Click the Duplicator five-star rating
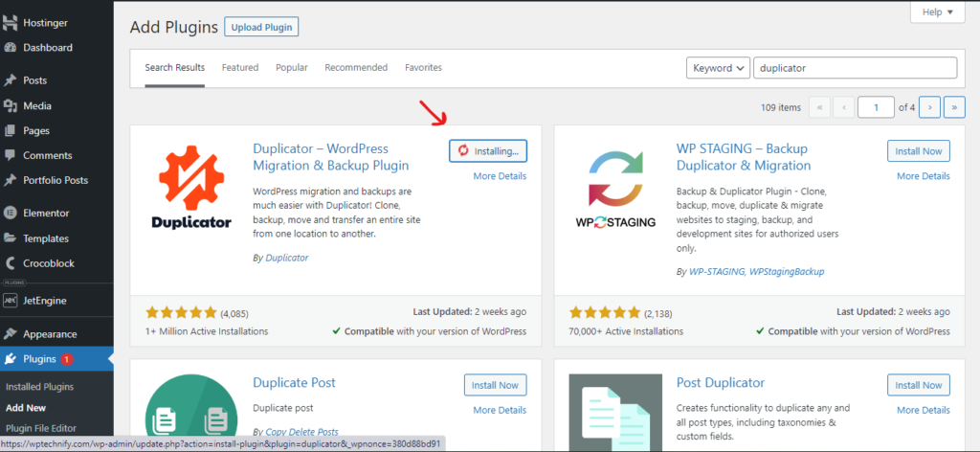 pyautogui.click(x=181, y=312)
